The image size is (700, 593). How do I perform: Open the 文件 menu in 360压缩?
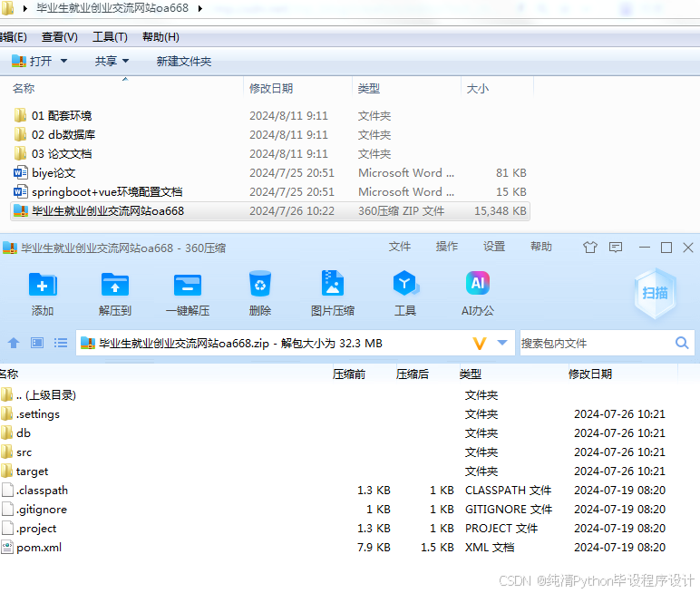(x=400, y=247)
